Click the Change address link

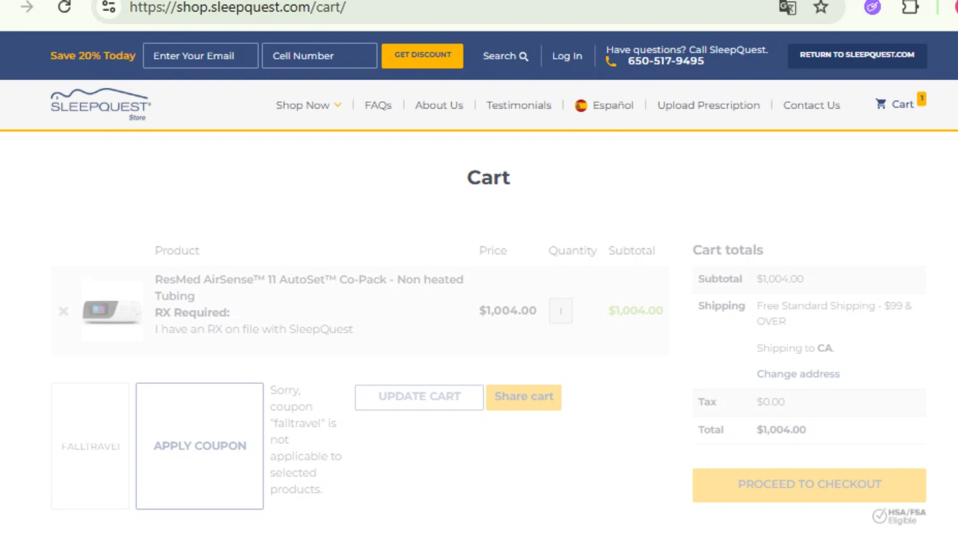point(798,374)
